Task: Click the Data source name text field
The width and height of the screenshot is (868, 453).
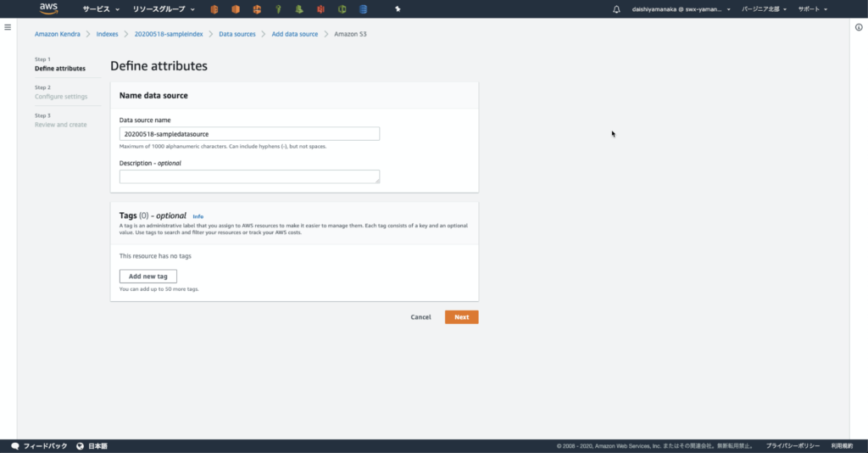Action: coord(249,134)
